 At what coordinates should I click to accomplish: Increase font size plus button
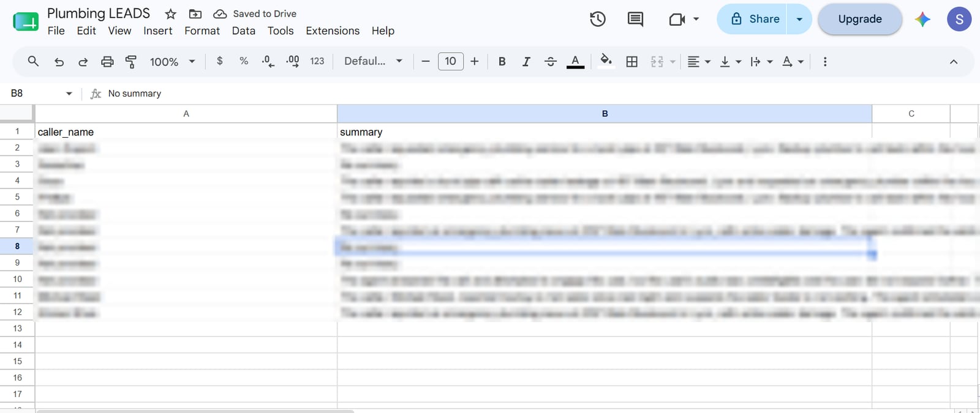475,61
